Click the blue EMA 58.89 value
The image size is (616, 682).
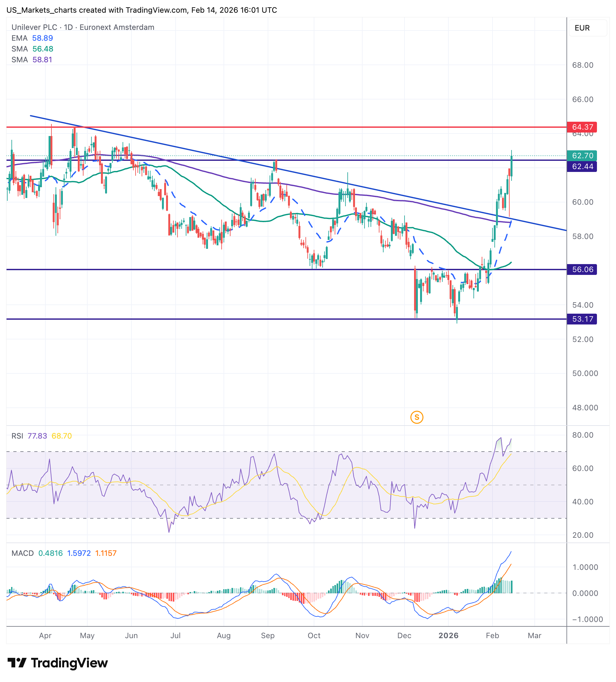(43, 38)
